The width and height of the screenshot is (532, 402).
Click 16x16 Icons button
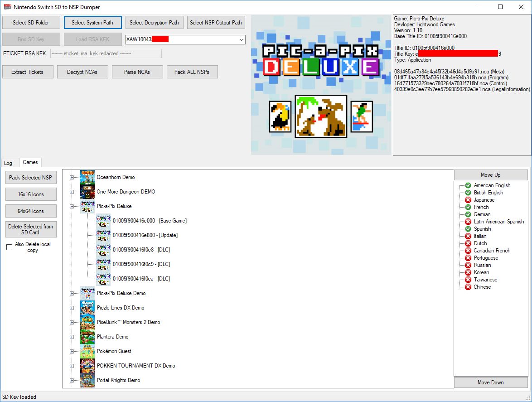(31, 194)
